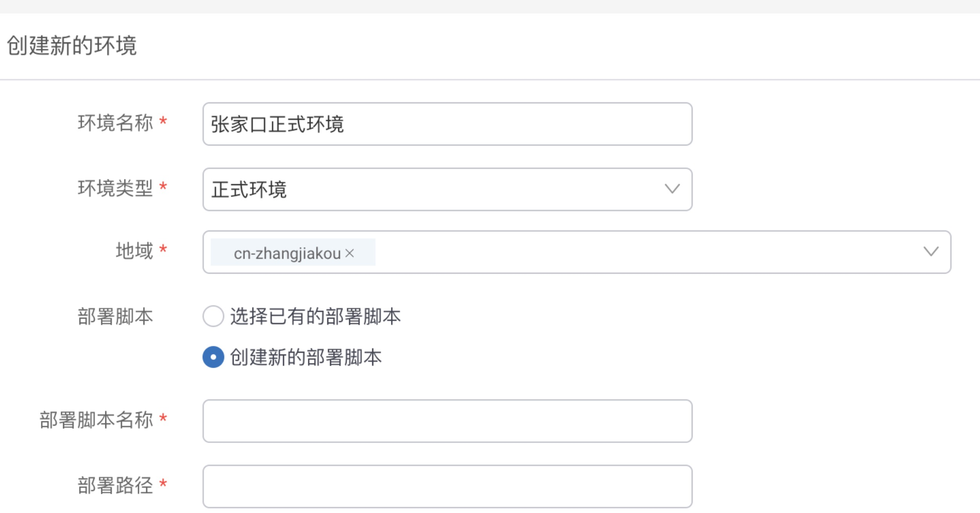Click the cn-zhangjiakou tag text
This screenshot has width=980, height=513.
287,253
